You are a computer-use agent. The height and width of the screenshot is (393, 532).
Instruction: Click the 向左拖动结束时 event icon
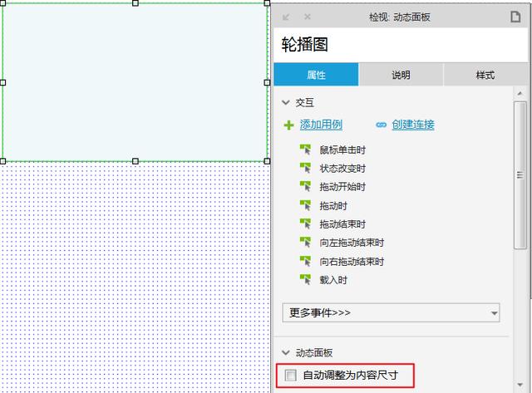tap(305, 243)
